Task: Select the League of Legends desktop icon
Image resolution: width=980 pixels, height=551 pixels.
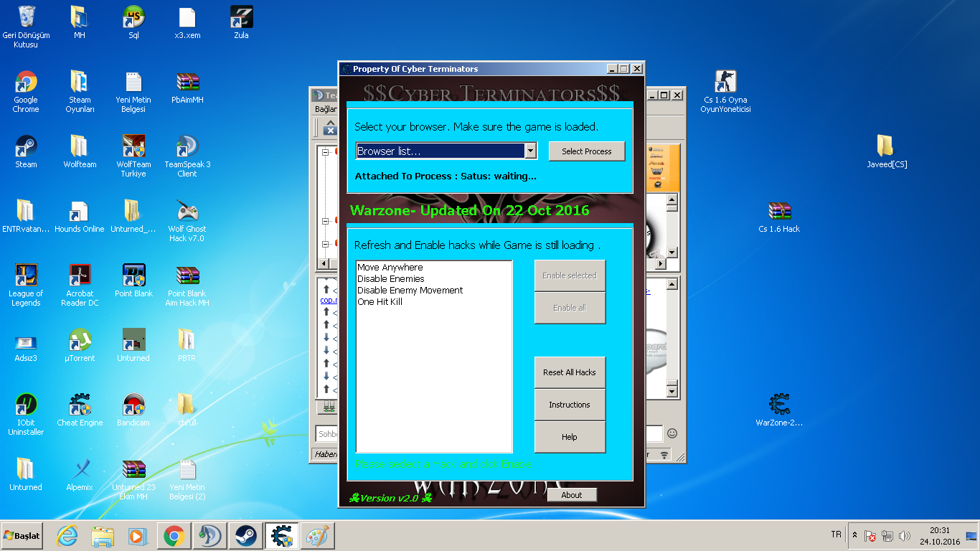Action: [26, 286]
